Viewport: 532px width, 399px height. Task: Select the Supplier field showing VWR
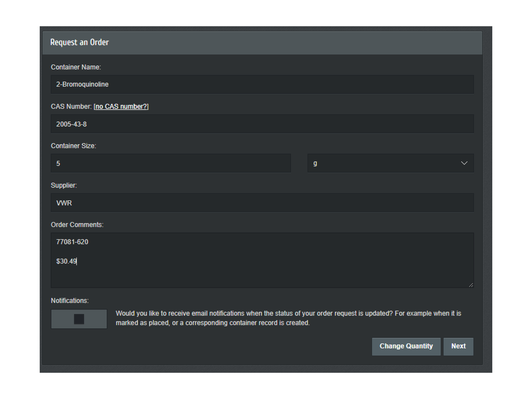click(262, 202)
